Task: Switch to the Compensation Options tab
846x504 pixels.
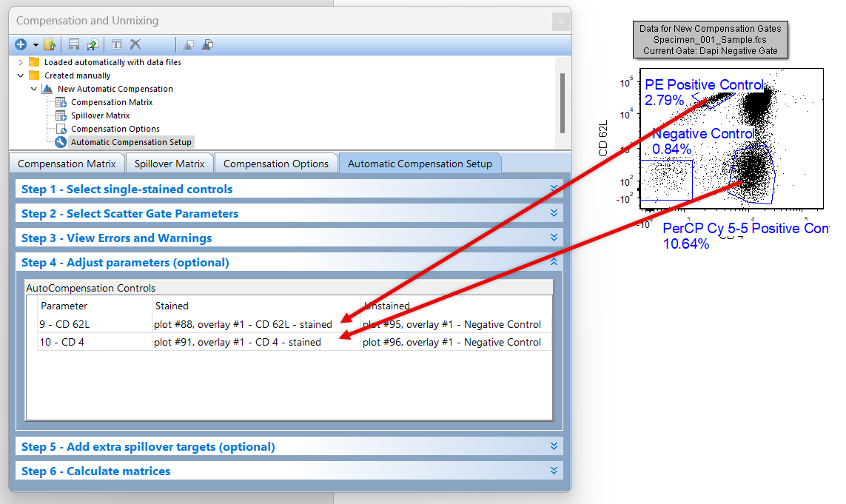Action: 275,164
